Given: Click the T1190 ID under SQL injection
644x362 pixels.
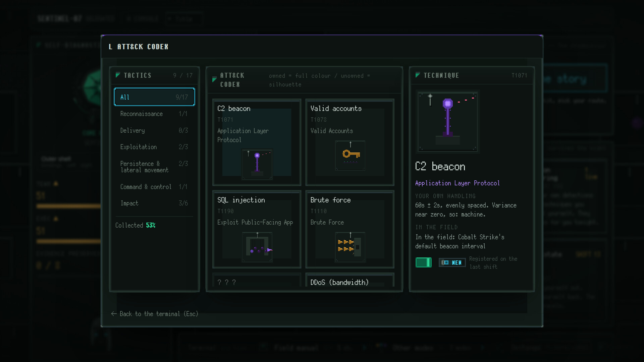Looking at the screenshot, I should [x=225, y=211].
